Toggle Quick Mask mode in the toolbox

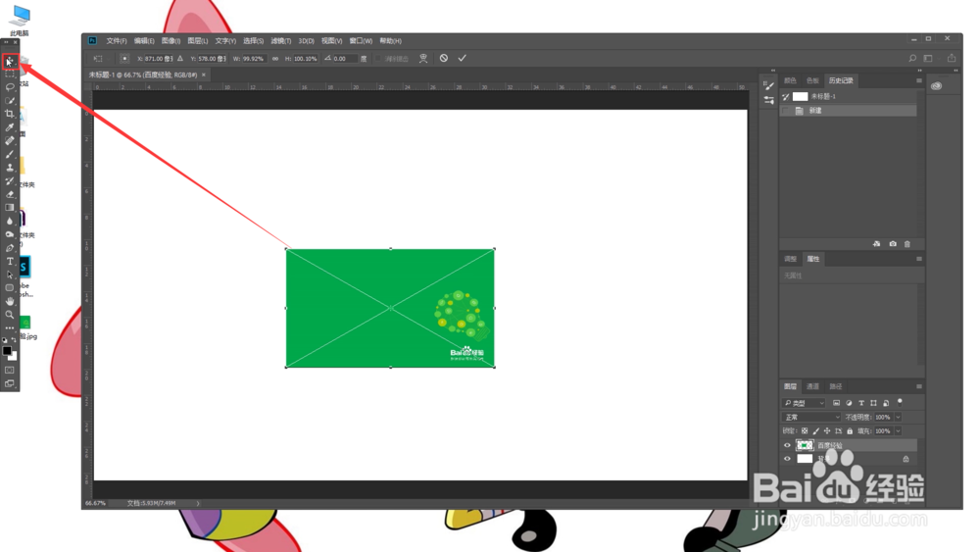[x=10, y=370]
